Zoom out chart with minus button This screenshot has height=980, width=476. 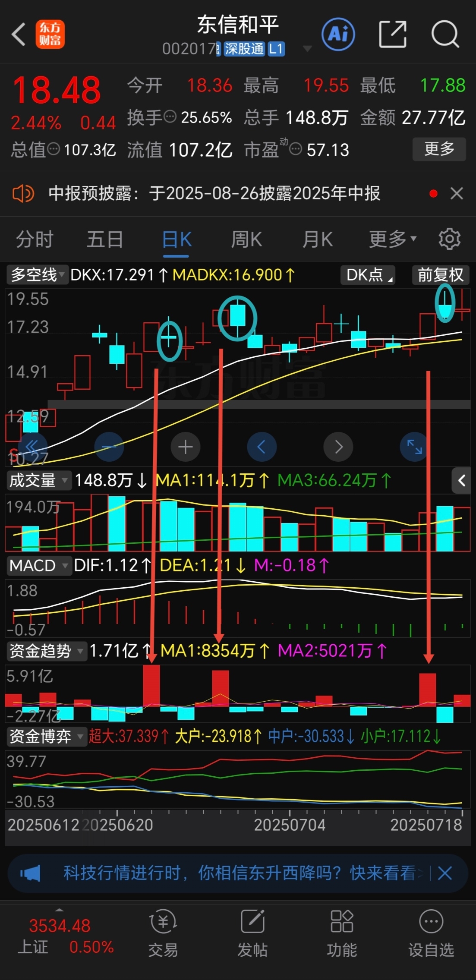tap(109, 447)
